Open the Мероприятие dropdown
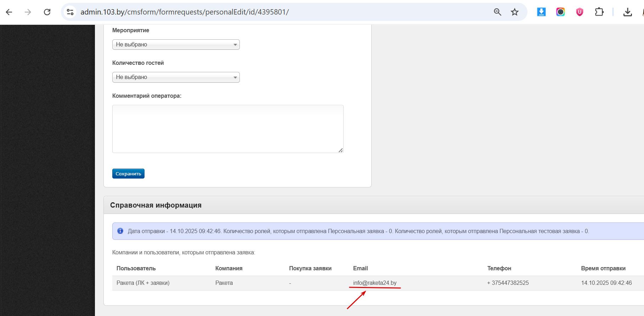644x316 pixels. point(176,45)
